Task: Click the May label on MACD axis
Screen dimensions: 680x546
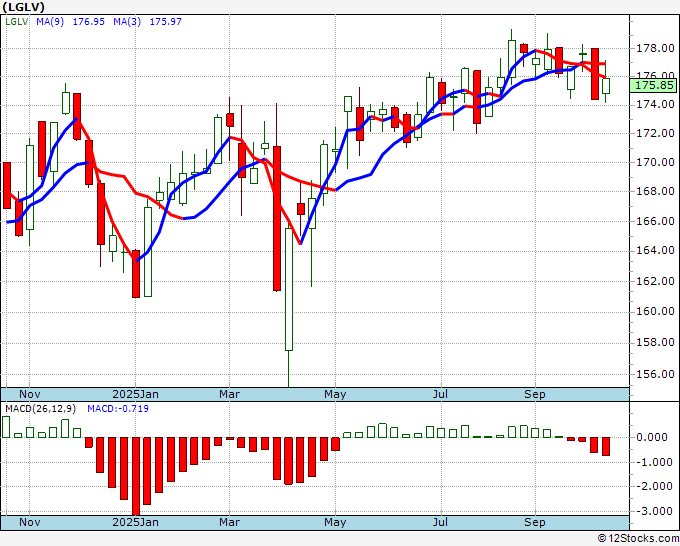Action: click(x=335, y=522)
